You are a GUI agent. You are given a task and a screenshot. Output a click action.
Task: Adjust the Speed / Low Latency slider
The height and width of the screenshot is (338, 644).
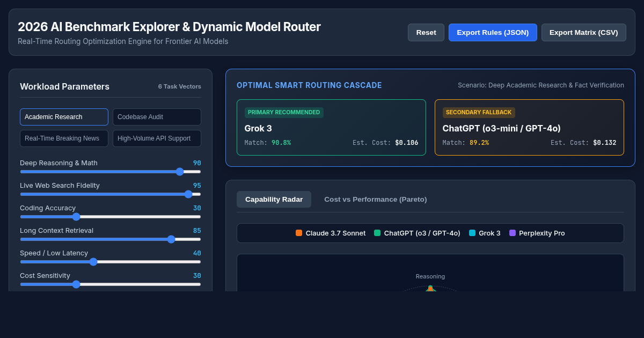click(x=111, y=262)
